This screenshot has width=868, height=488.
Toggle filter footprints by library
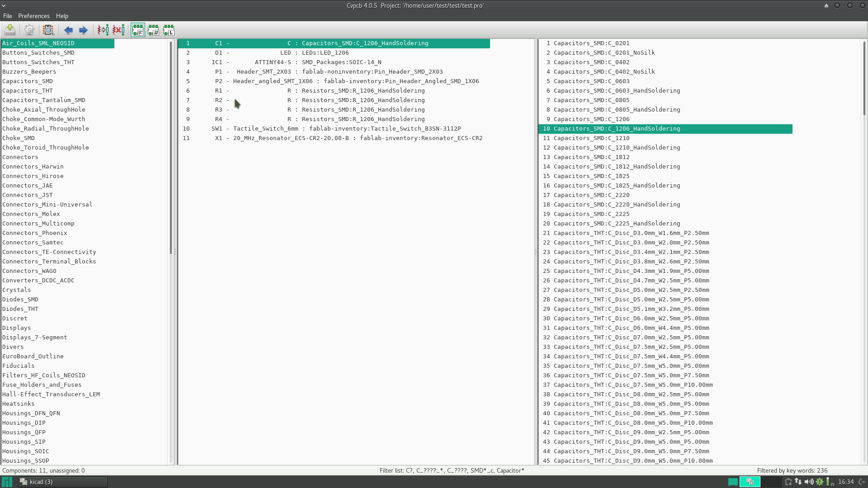click(169, 30)
